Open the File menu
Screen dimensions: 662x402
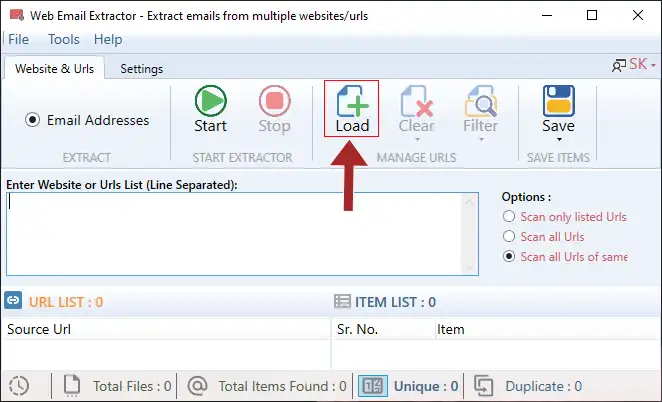19,39
